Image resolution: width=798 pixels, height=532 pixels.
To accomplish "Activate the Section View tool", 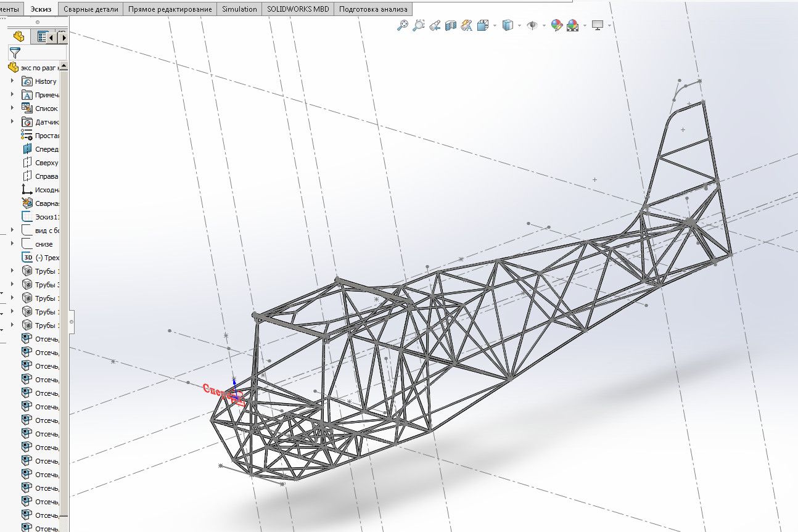I will [x=450, y=25].
